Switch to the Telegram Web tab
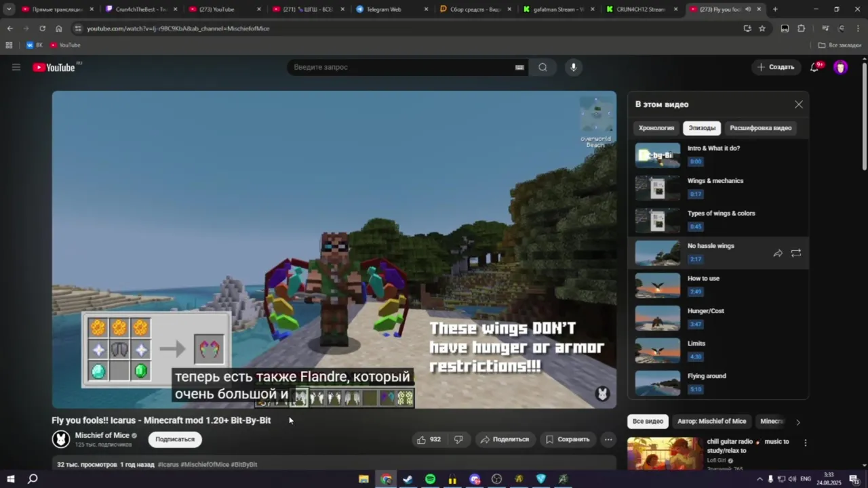Screen dimensions: 868x488 [x=392, y=9]
